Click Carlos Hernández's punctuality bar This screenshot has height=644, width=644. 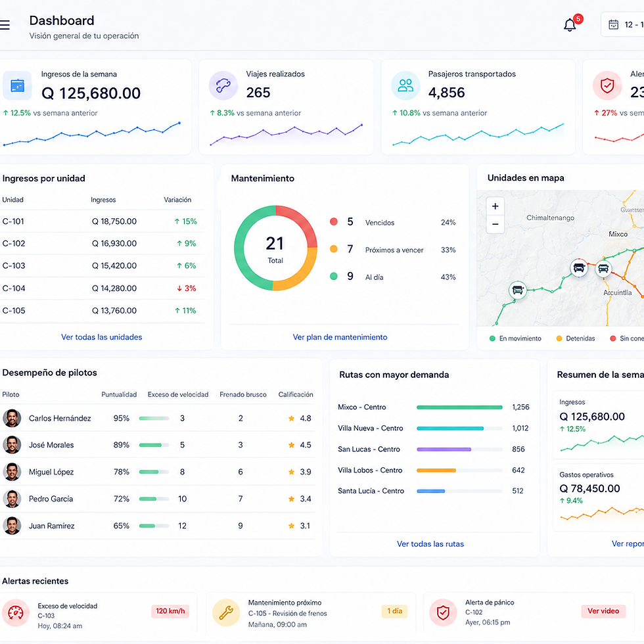[154, 419]
